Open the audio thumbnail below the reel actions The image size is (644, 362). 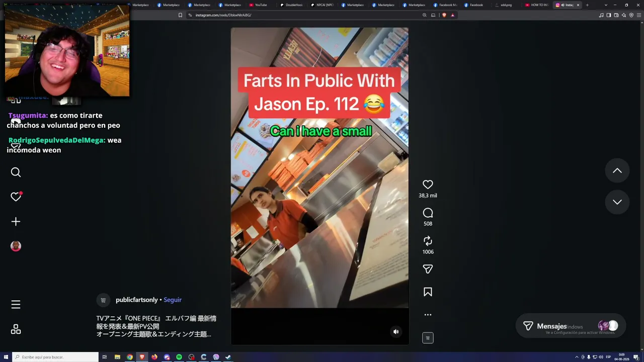tap(428, 338)
